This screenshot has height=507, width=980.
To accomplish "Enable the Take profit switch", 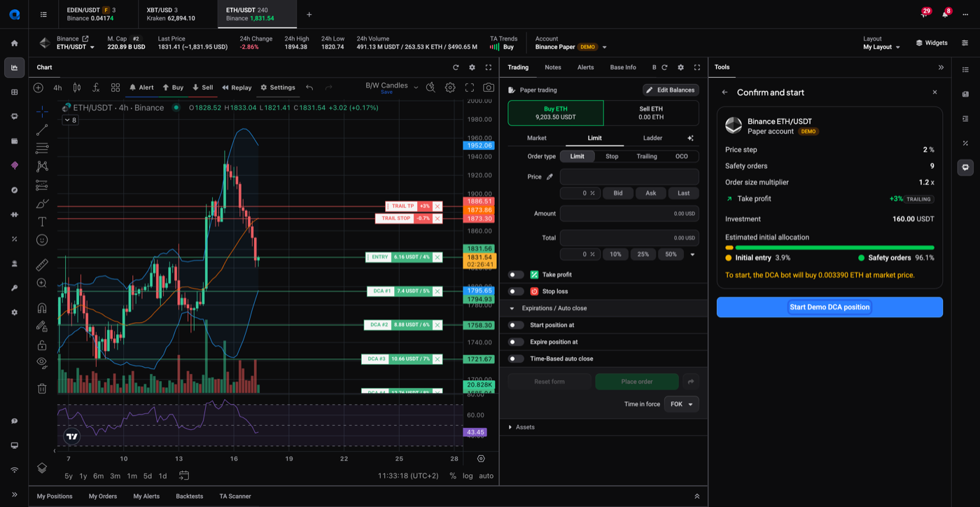I will tap(516, 275).
